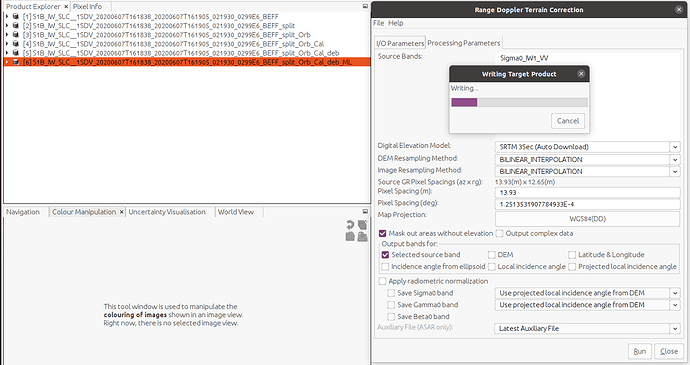Select the Colour Manipulation tab
The height and width of the screenshot is (365, 690).
tap(84, 212)
